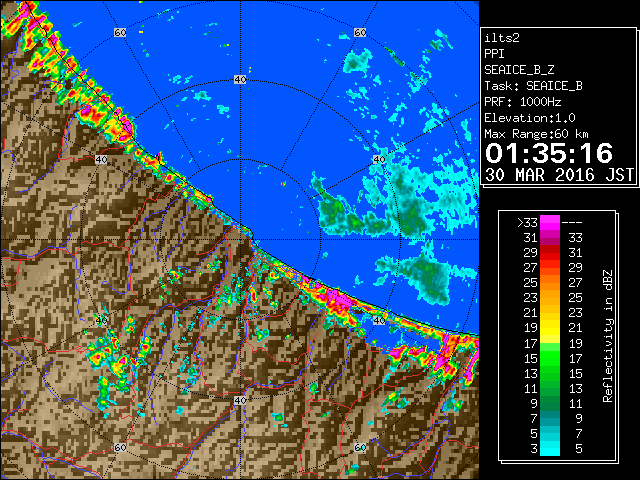The height and width of the screenshot is (480, 640).
Task: Pick the orange 25–27 dBZ legend color
Action: (x=550, y=283)
